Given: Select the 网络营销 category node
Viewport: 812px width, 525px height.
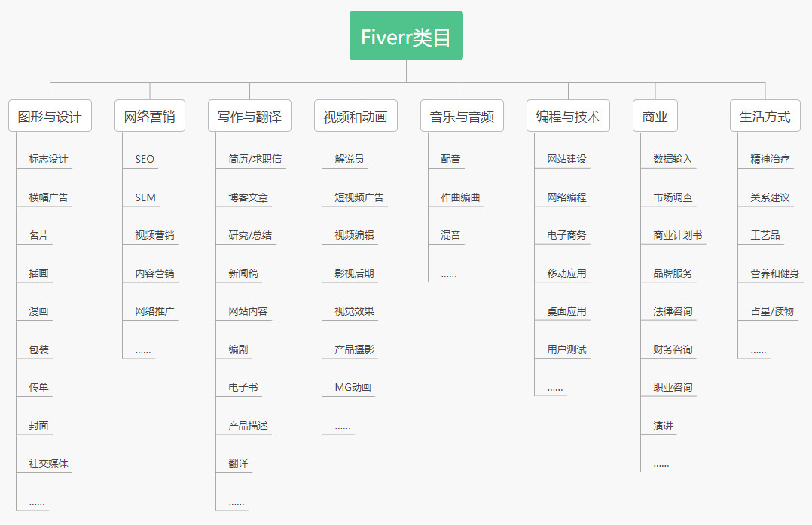Looking at the screenshot, I should point(150,116).
